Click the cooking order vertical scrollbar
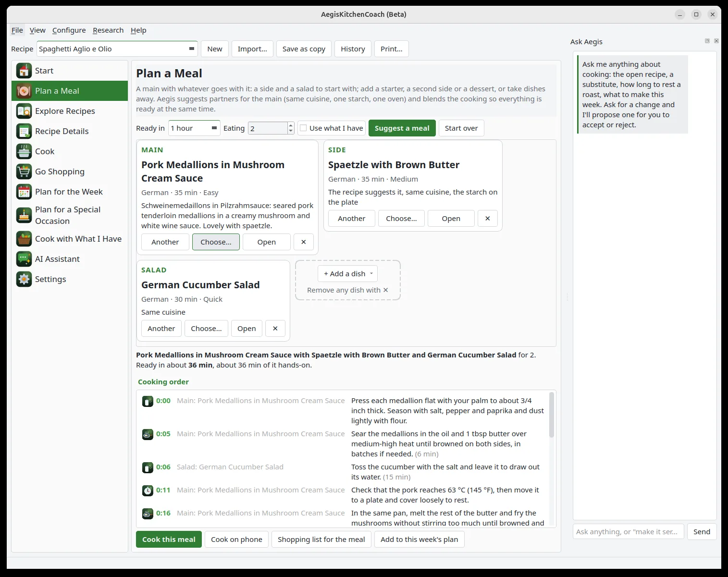This screenshot has width=728, height=577. [552, 414]
